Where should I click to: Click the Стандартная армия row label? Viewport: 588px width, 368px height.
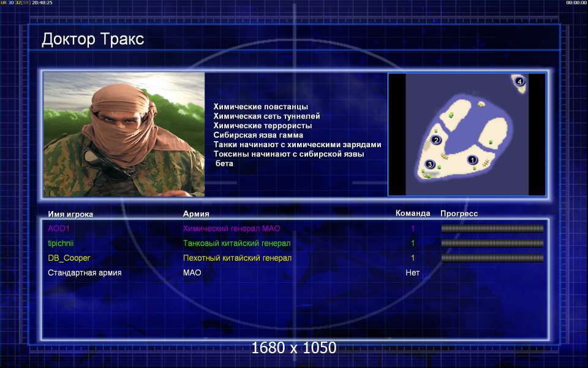pyautogui.click(x=85, y=272)
